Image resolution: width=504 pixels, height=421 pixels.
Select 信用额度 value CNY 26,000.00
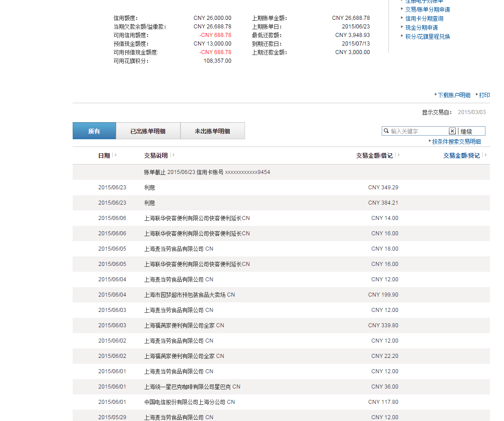pyautogui.click(x=212, y=18)
